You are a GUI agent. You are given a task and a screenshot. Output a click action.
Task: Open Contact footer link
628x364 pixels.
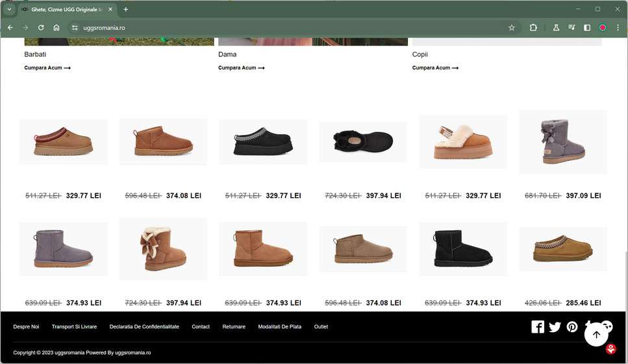coord(201,327)
